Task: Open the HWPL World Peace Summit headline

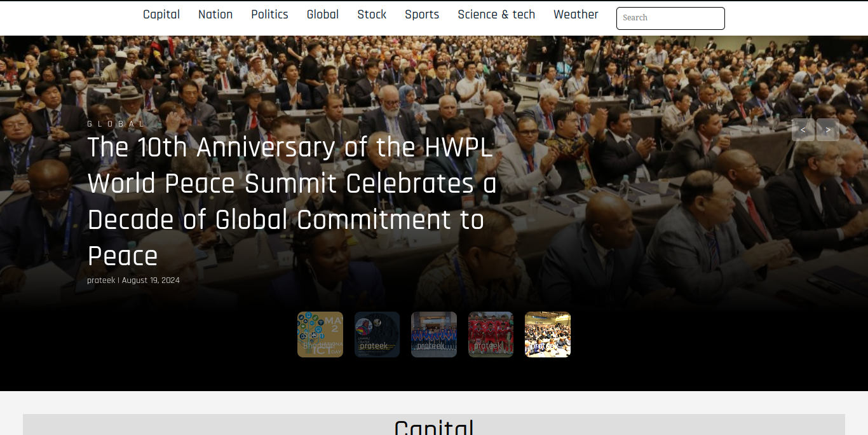Action: point(292,202)
